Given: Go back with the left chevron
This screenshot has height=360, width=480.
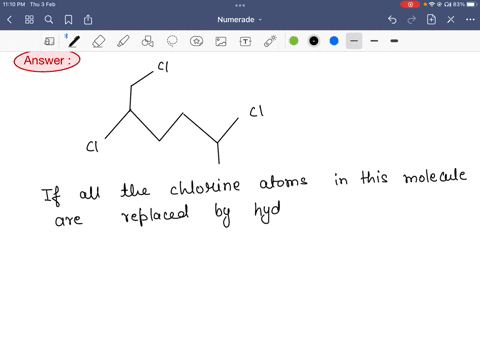Looking at the screenshot, I should click(9, 20).
